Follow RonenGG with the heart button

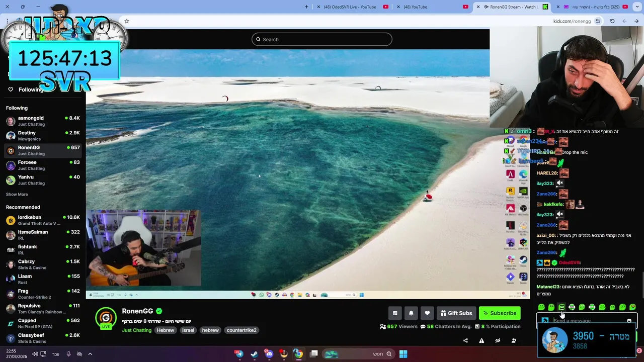pos(427,313)
